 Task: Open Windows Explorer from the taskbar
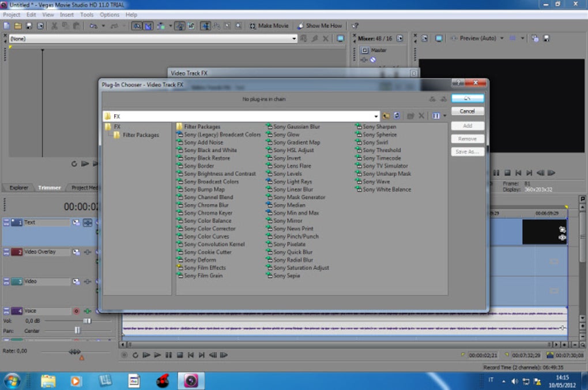48,381
